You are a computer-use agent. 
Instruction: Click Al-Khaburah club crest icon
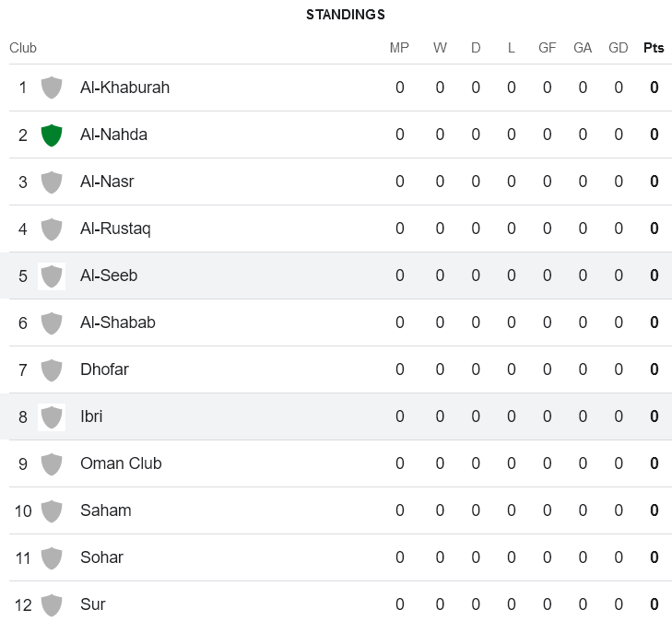[52, 88]
